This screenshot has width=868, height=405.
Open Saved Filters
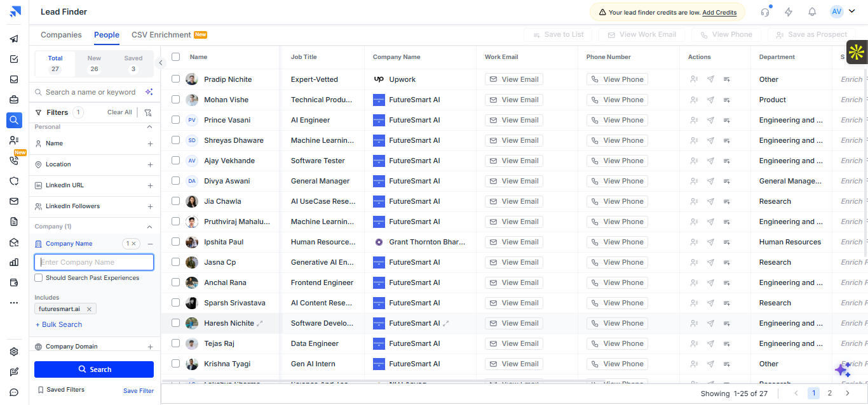click(61, 390)
